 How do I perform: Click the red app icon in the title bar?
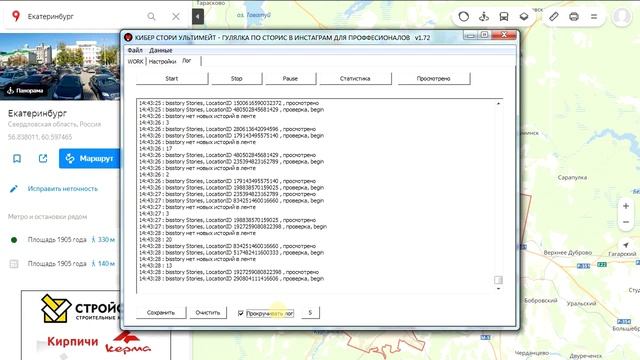click(128, 37)
